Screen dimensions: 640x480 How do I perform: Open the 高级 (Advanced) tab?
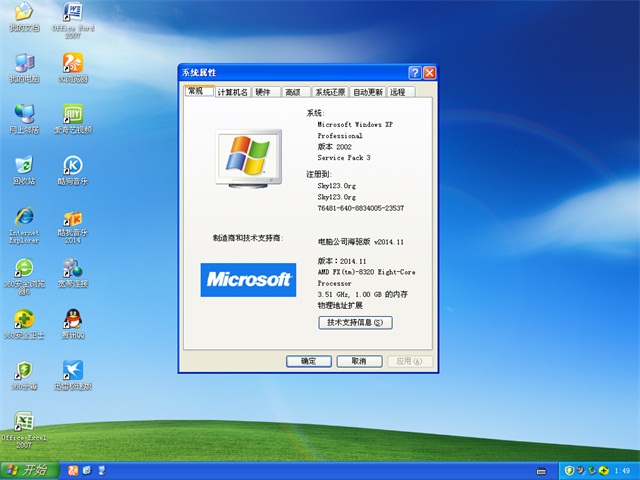[293, 92]
